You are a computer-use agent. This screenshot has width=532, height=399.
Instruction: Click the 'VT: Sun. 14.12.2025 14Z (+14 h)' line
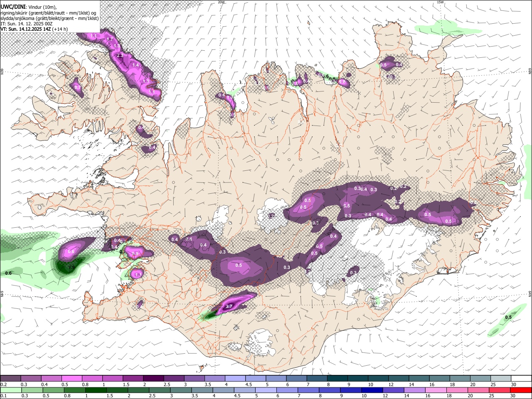[x=34, y=29]
